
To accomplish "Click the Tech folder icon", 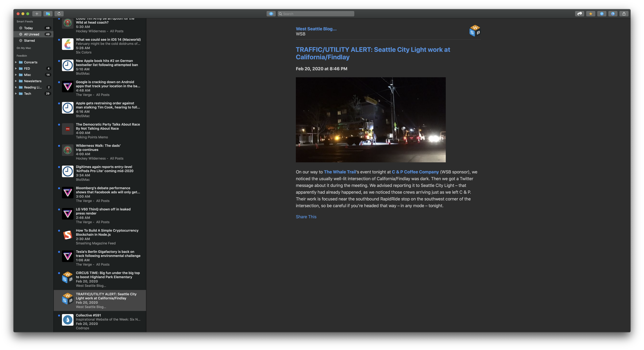I will coord(21,94).
